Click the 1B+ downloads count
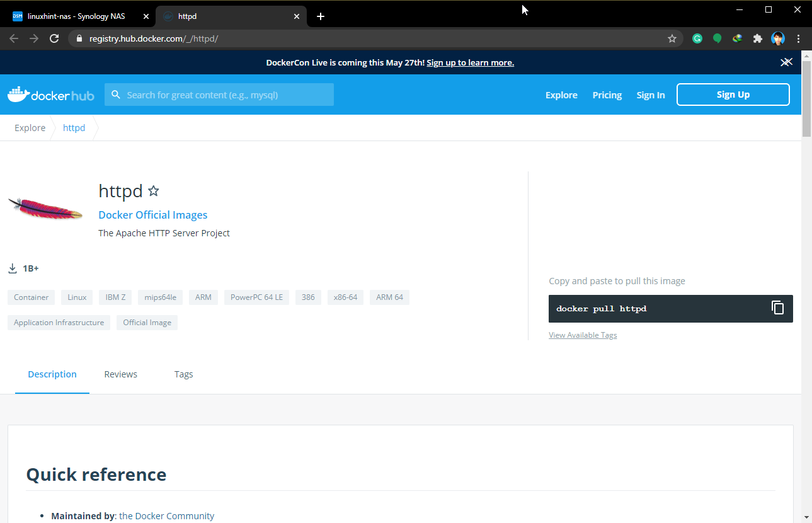The image size is (812, 523). tap(31, 268)
